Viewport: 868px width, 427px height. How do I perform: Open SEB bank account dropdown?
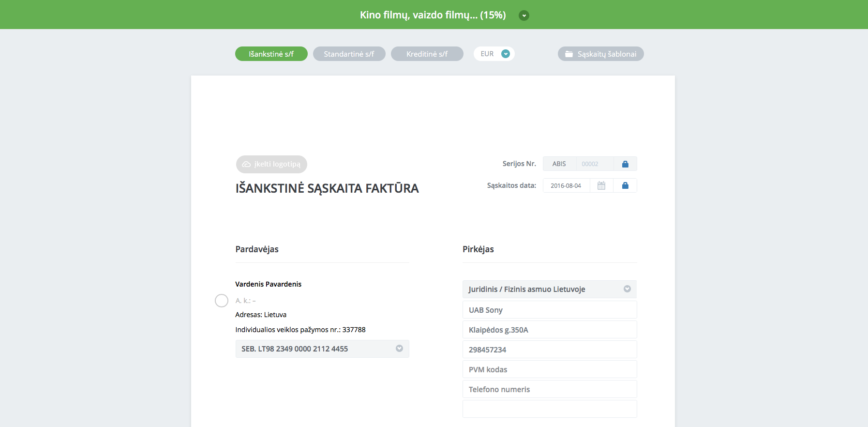click(x=322, y=349)
